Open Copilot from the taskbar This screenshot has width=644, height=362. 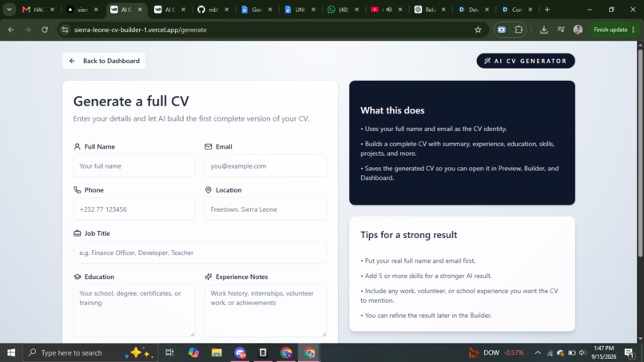(x=193, y=352)
